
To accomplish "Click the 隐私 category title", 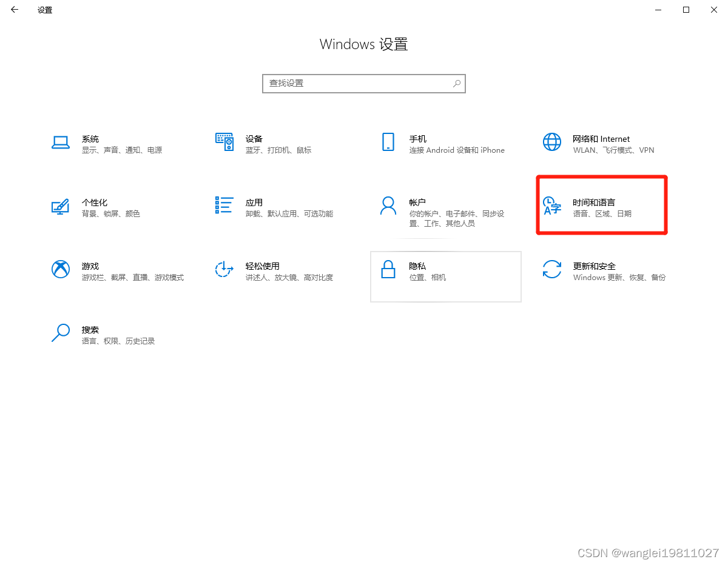I will (418, 266).
